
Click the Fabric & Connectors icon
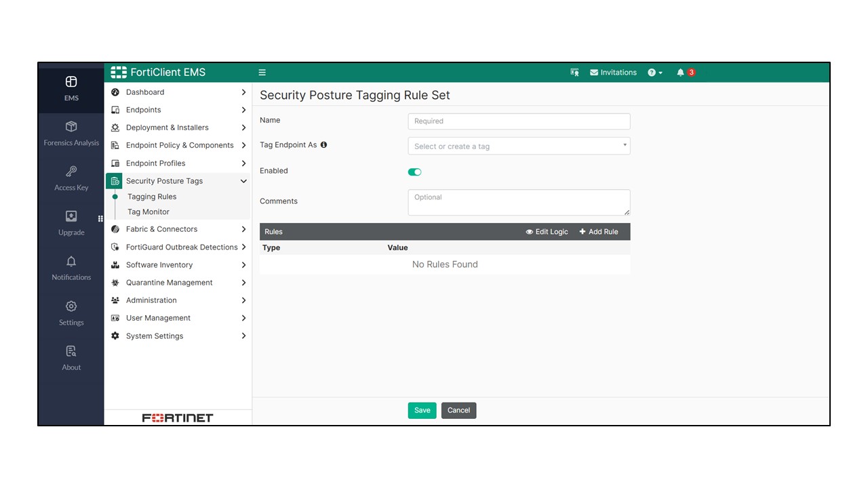point(115,229)
